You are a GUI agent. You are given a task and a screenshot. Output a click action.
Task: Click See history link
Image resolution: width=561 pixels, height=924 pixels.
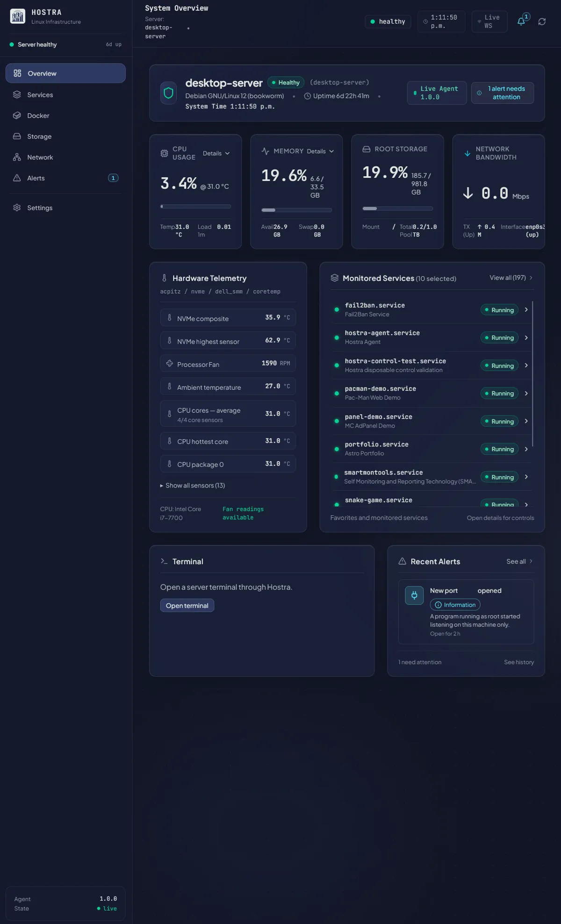[519, 662]
